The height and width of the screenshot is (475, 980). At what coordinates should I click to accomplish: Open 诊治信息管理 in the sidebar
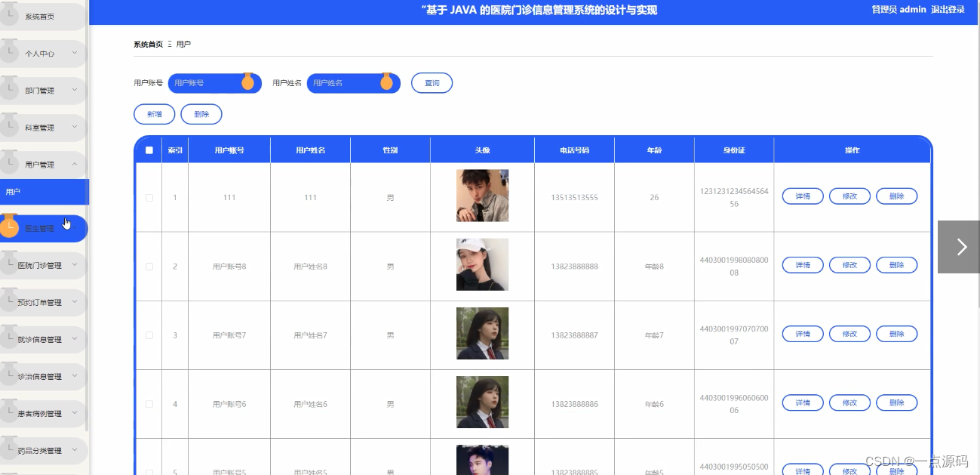44,376
